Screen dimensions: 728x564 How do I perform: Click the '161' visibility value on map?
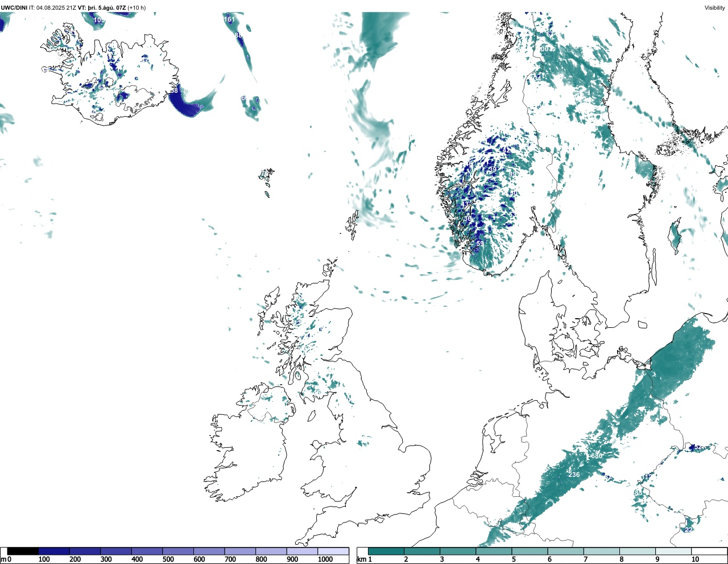pos(229,19)
